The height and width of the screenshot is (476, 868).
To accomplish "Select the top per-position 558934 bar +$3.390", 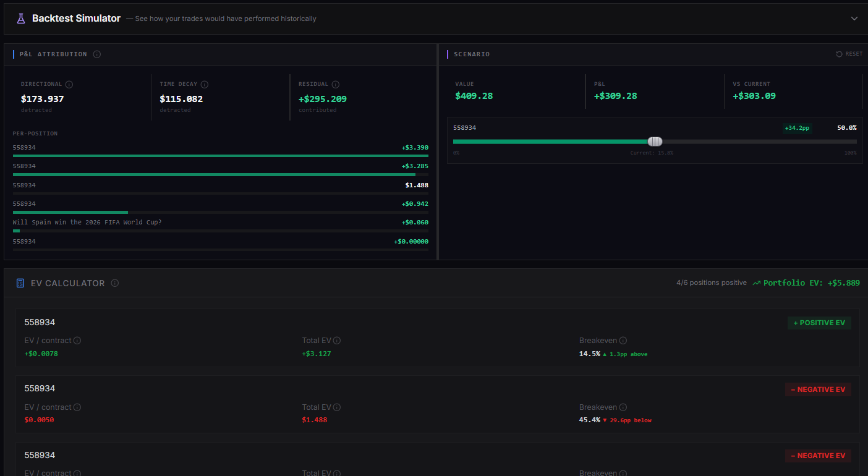I will 221,151.
